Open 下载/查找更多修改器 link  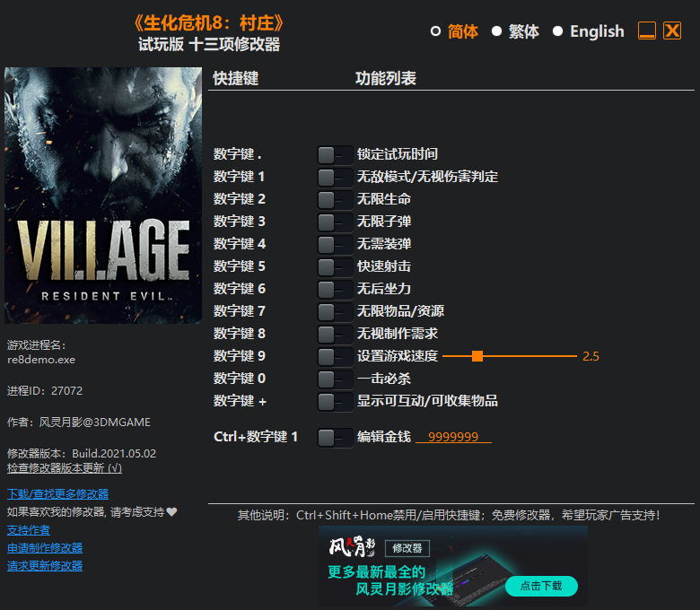pos(57,494)
